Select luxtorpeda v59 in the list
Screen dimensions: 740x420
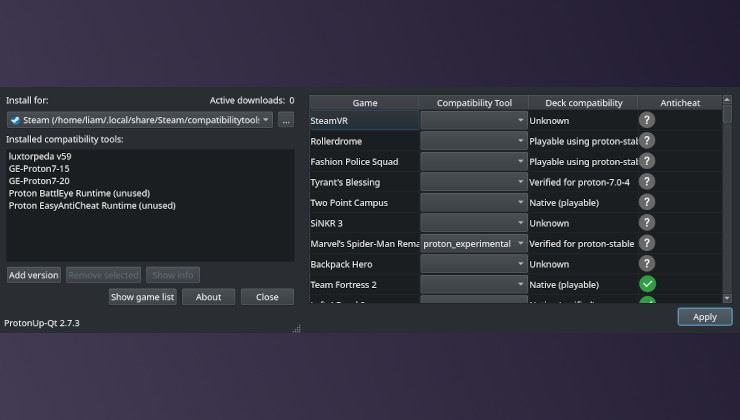tap(40, 157)
